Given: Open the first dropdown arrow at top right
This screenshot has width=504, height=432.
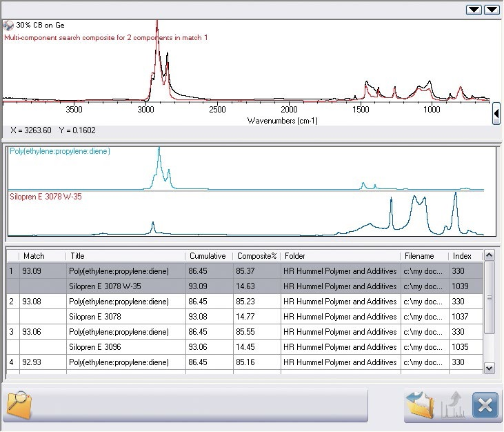Looking at the screenshot, I should tap(474, 10).
